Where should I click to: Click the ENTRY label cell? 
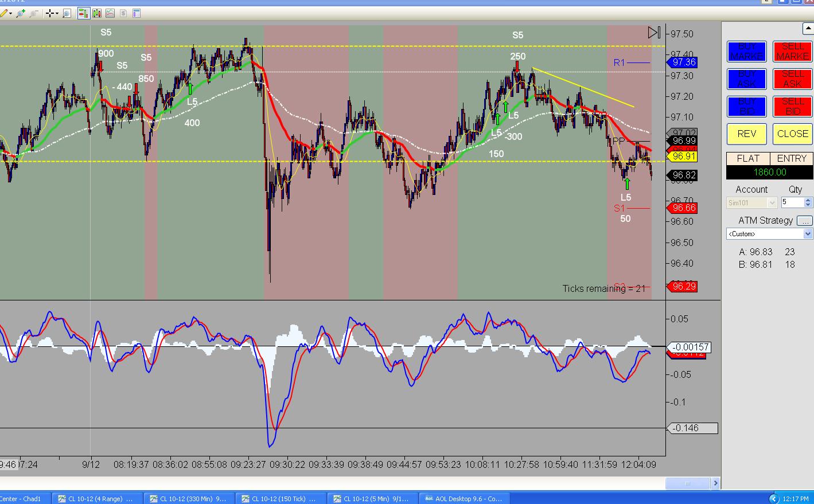pos(791,158)
